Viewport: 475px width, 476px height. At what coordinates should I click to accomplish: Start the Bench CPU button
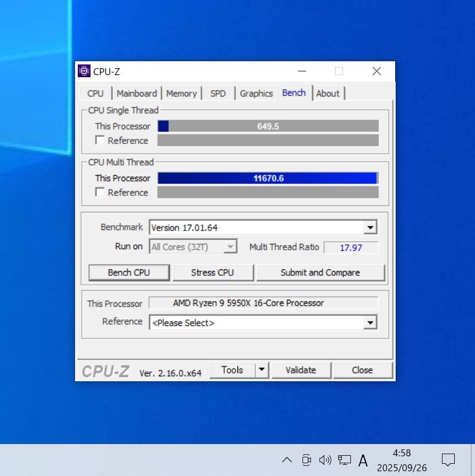(x=129, y=273)
